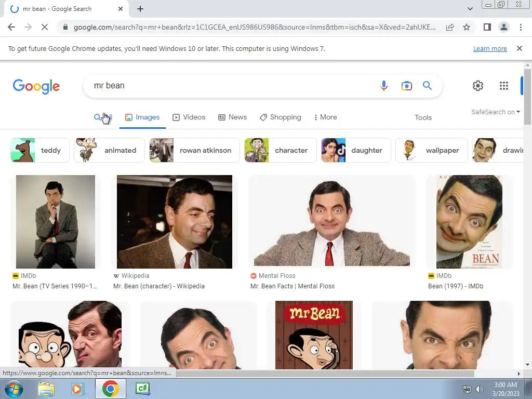Click the voice search microphone icon
Screen dimensions: 532x399
click(x=384, y=86)
